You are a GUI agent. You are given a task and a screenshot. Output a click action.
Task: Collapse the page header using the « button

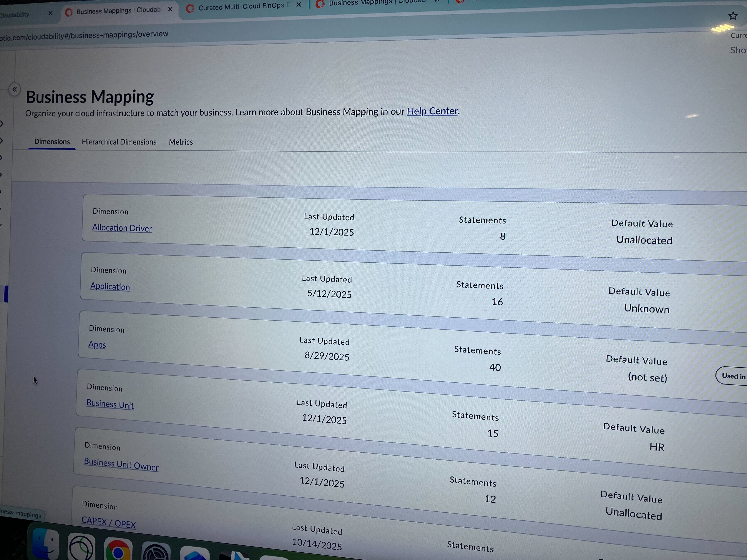15,89
